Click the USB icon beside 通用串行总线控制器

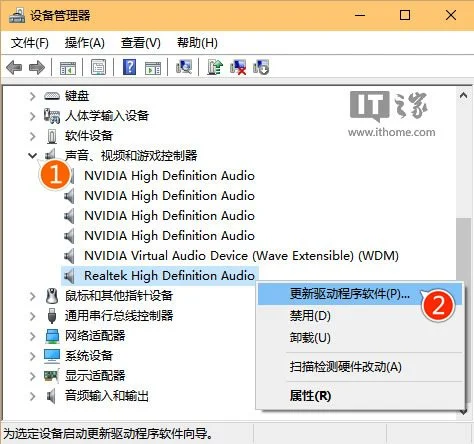pos(52,316)
